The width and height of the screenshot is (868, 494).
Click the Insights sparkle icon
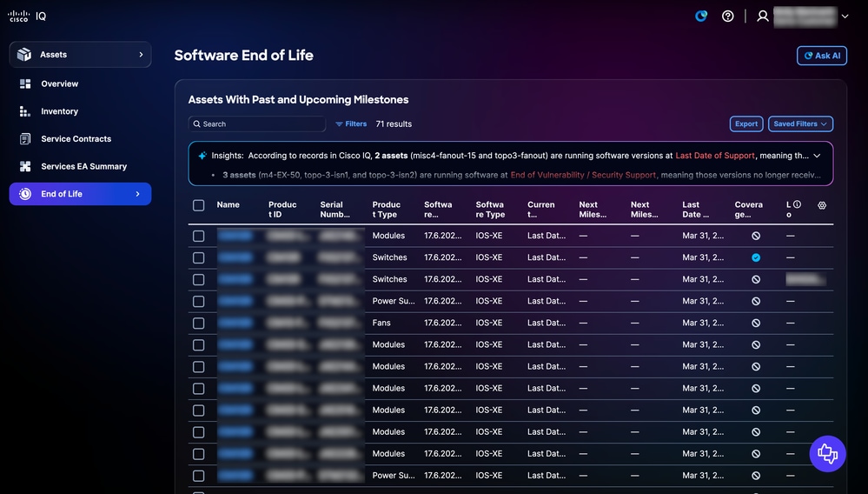click(202, 156)
